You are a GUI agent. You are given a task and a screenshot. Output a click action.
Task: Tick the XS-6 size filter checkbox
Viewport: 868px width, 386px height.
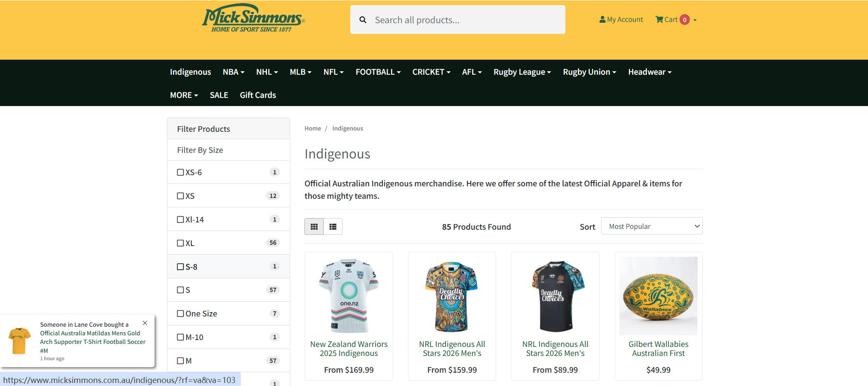pyautogui.click(x=180, y=172)
